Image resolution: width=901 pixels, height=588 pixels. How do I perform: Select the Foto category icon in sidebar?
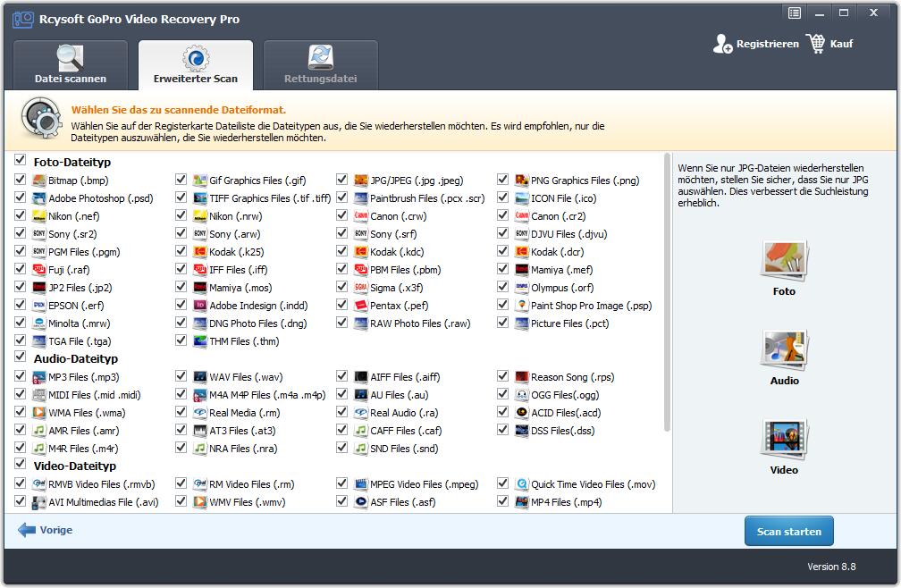(785, 261)
